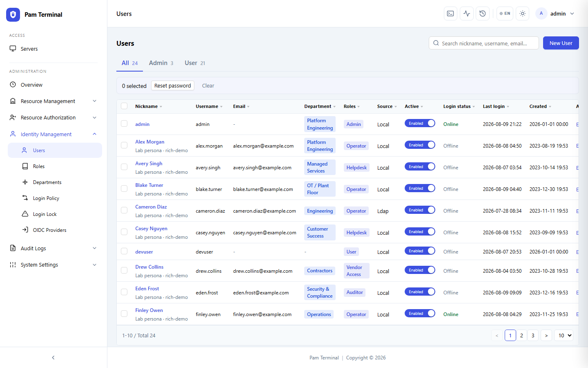Click the Resource Management building icon

point(13,101)
